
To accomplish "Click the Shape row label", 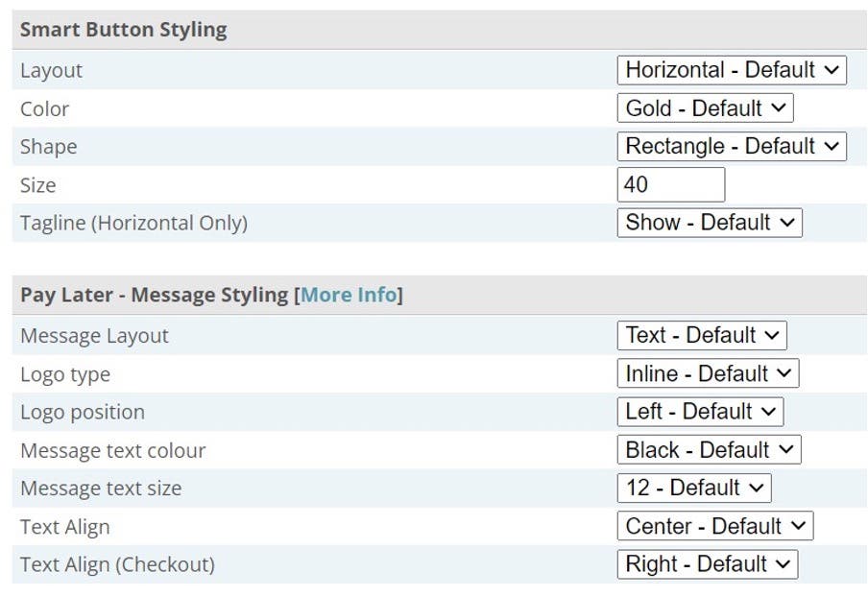I will pos(48,147).
